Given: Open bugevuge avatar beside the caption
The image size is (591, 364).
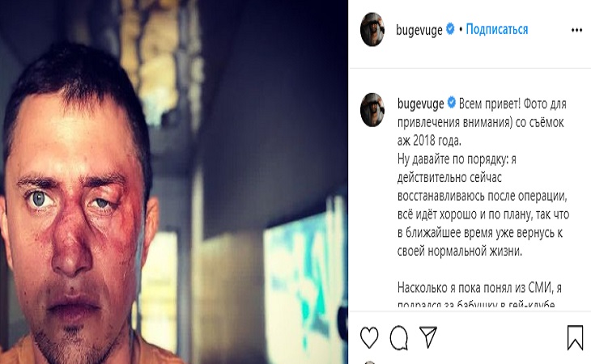Looking at the screenshot, I should pos(372,110).
